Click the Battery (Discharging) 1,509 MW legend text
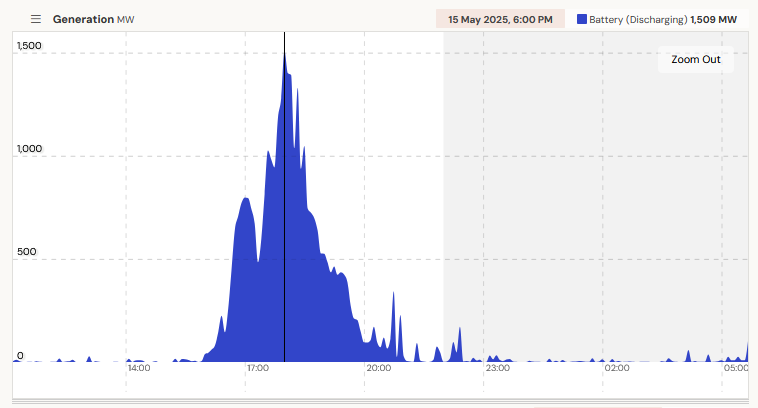Screen dimensions: 758x408 click(663, 20)
